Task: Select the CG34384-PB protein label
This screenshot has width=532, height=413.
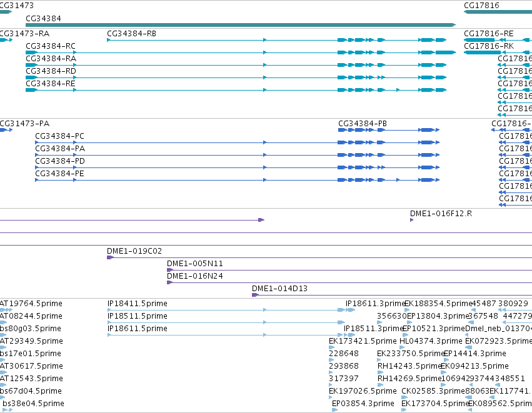Action: pyautogui.click(x=363, y=124)
